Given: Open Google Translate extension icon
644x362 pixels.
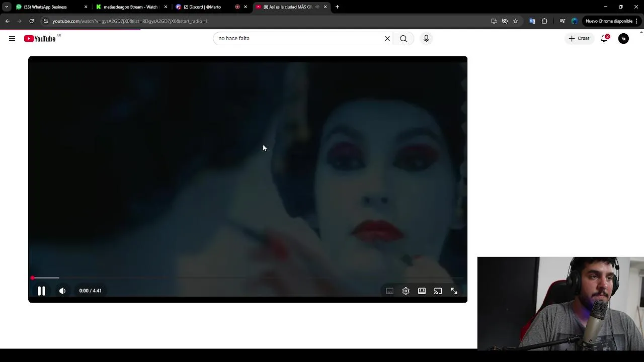Looking at the screenshot, I should tap(532, 21).
